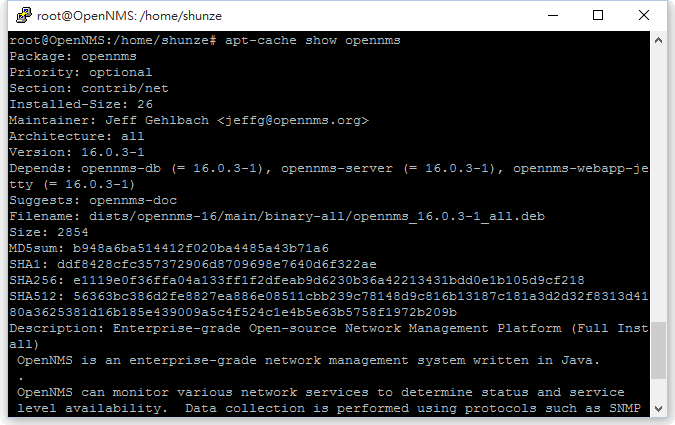Click the jeffg@opennms.org maintainer email
The image size is (675, 425).
click(293, 121)
